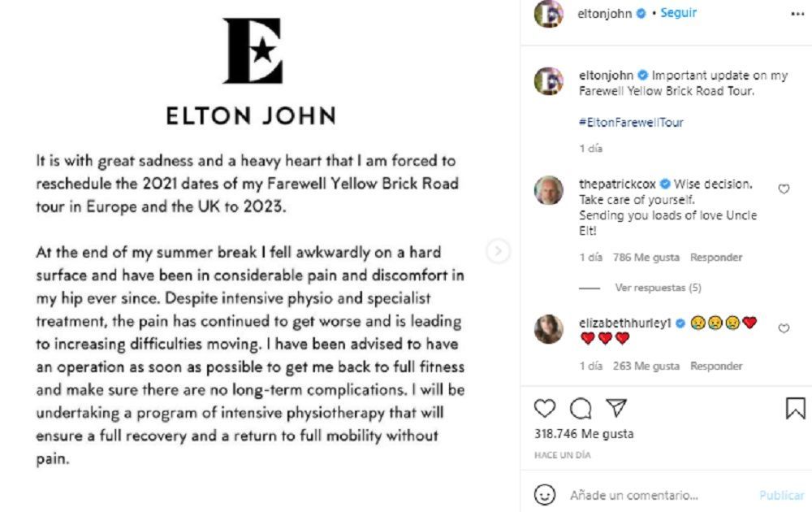Like the post with the heart icon
This screenshot has width=812, height=512.
point(545,408)
